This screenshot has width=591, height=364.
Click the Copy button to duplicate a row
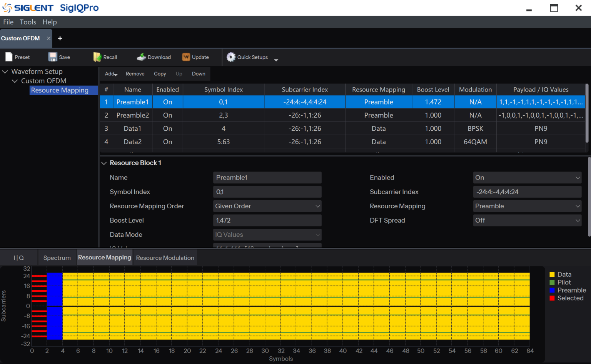click(x=160, y=73)
